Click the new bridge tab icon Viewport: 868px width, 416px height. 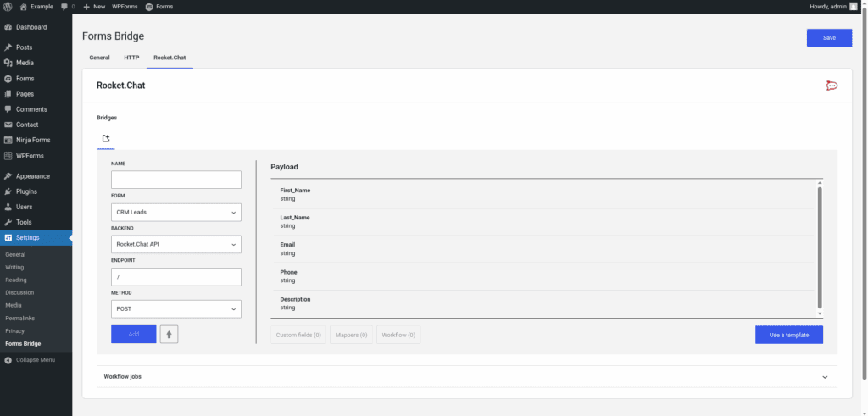tap(106, 139)
